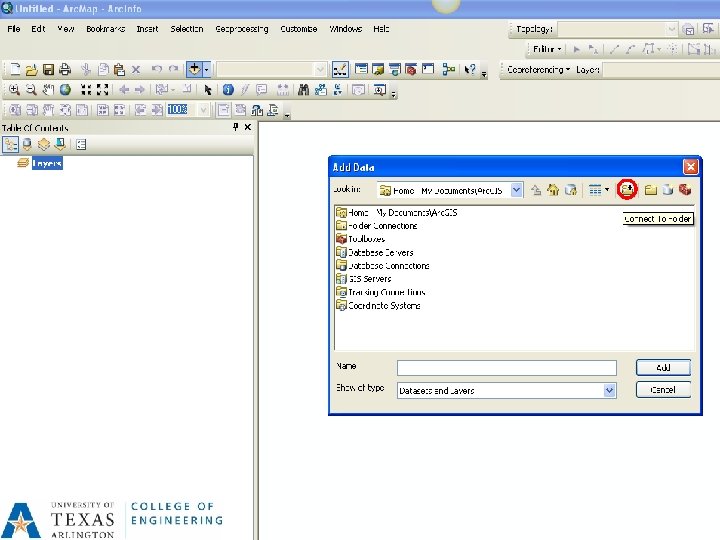Open the Search window icon

394,69
